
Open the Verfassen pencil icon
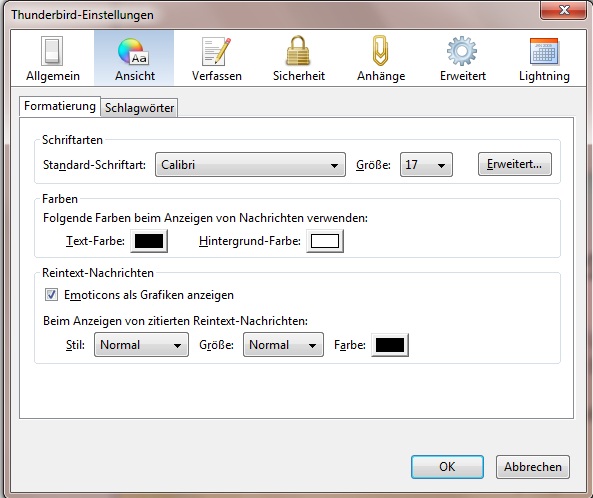click(x=216, y=51)
